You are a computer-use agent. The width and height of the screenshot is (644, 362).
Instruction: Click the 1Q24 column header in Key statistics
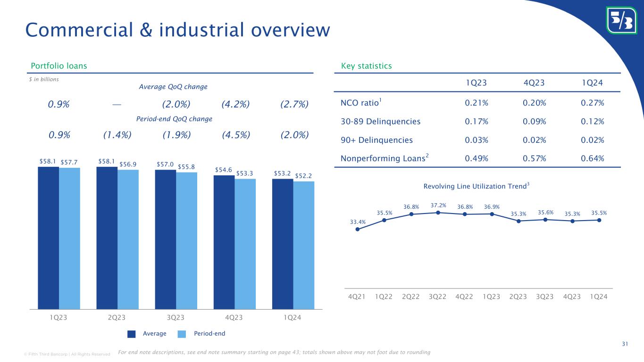594,83
